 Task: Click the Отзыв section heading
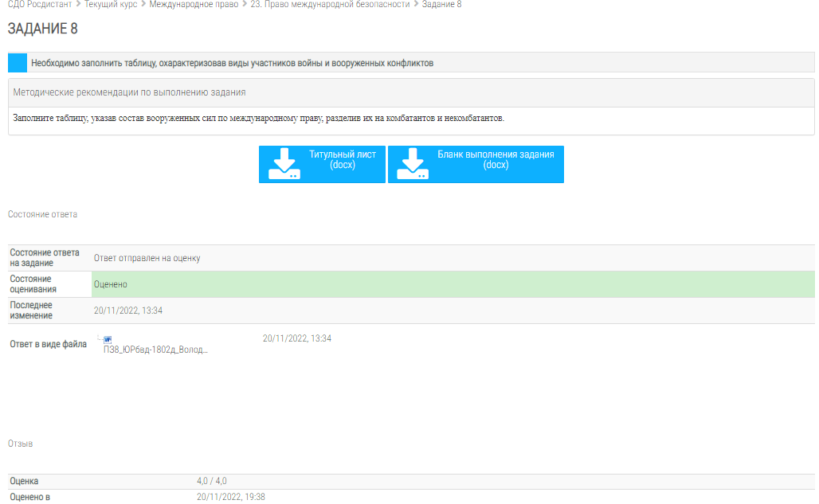click(x=21, y=443)
